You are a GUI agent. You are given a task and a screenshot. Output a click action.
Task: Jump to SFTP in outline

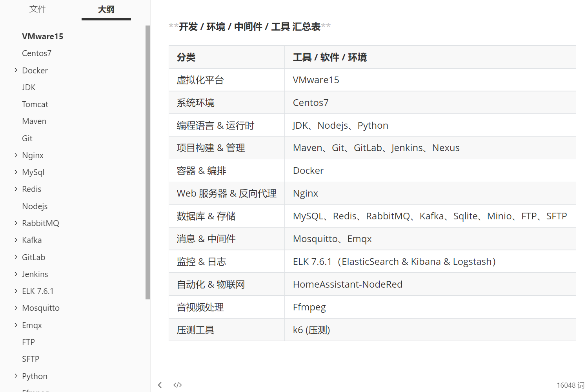click(x=31, y=359)
